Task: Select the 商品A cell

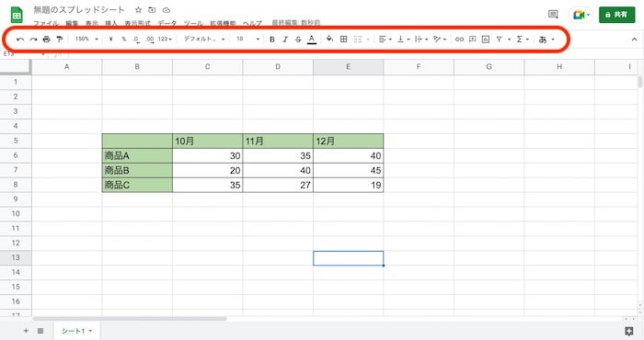Action: (x=137, y=156)
